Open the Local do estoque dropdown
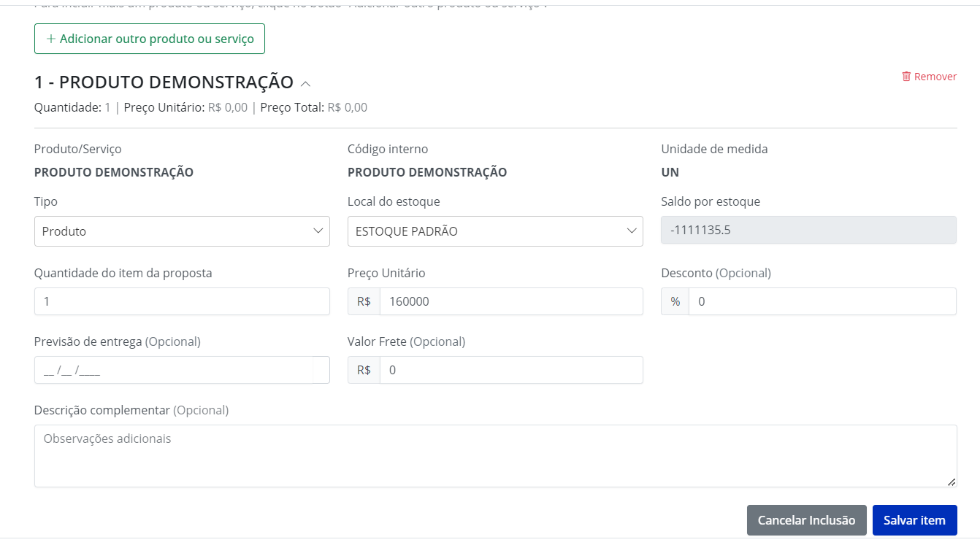This screenshot has height=545, width=980. (x=495, y=231)
